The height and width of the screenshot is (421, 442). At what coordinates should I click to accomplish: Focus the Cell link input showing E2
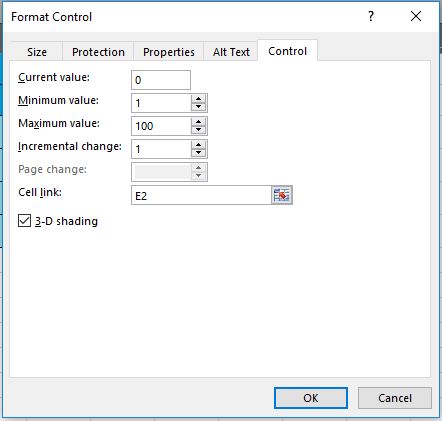pos(201,195)
